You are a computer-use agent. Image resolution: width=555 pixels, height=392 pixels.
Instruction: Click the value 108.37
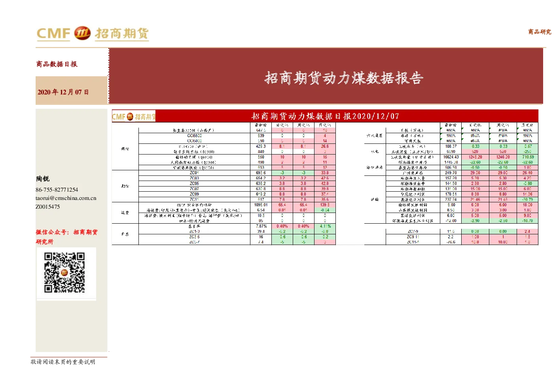(x=451, y=146)
